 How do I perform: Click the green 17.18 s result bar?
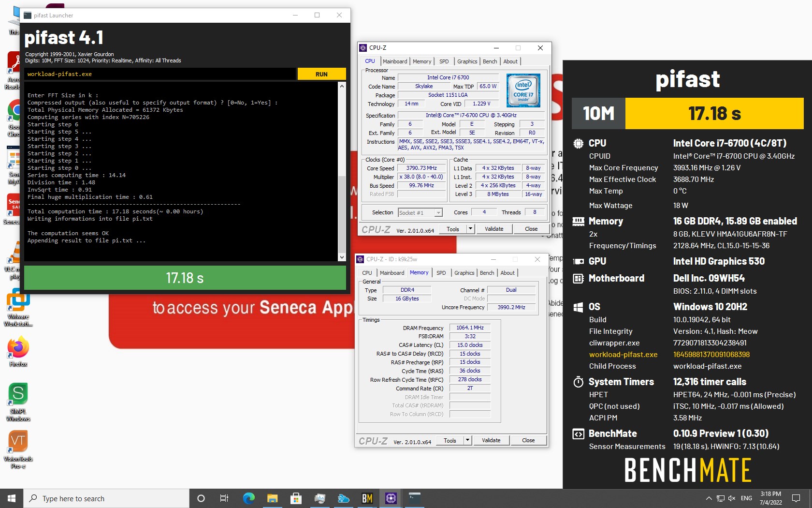point(185,278)
